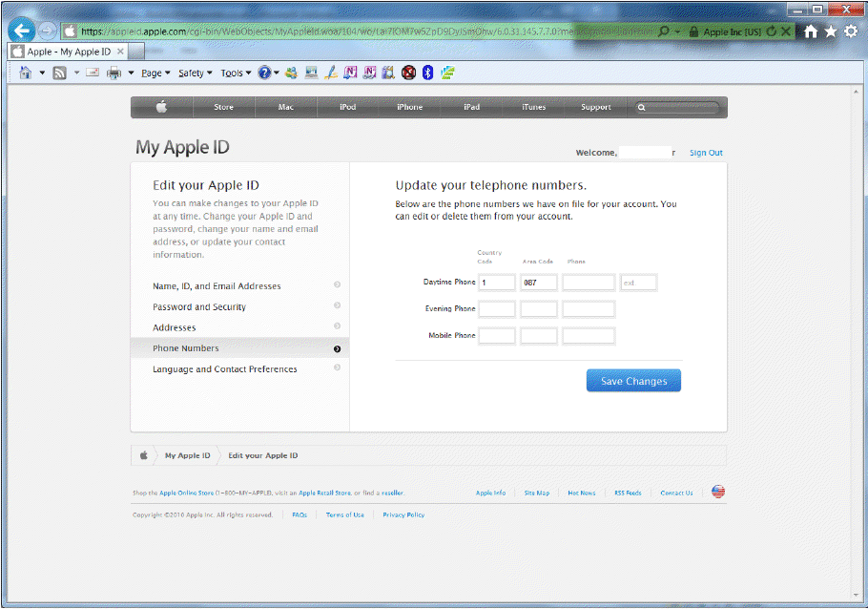Open the browser settings gear icon
Viewport: 868px width, 609px height.
[851, 31]
